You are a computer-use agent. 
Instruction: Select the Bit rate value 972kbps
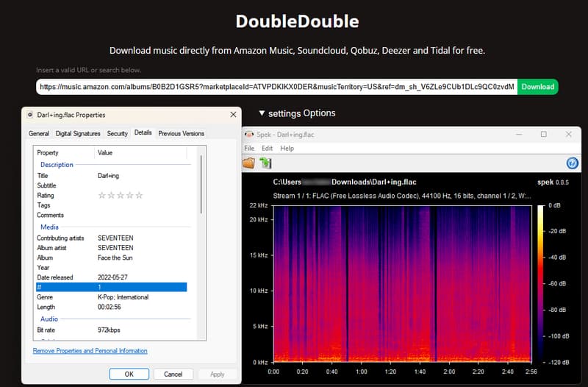(109, 330)
